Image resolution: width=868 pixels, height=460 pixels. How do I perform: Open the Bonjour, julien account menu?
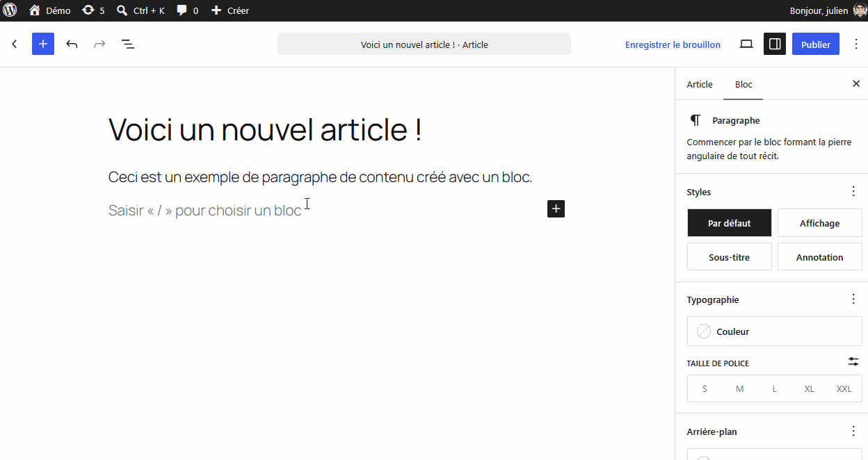point(828,10)
